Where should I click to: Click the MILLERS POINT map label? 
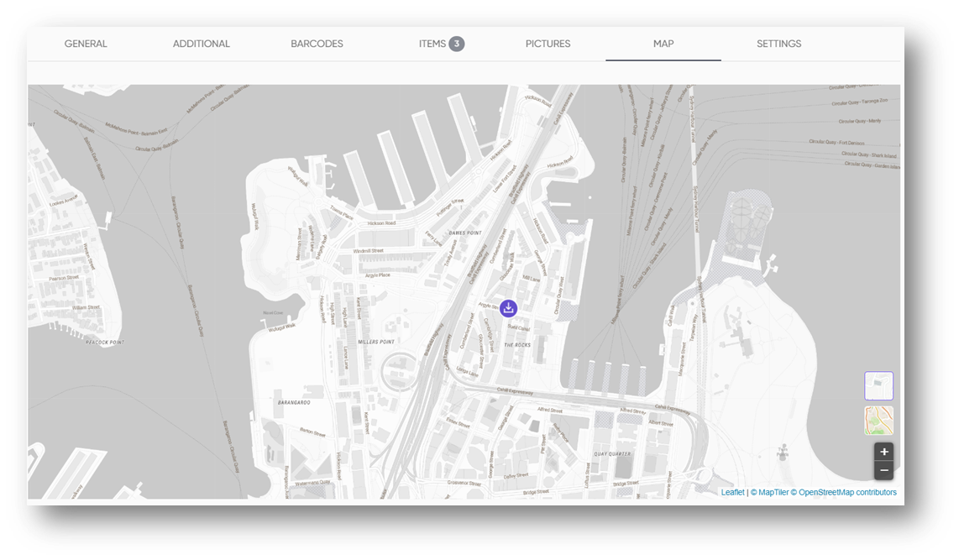pos(376,342)
